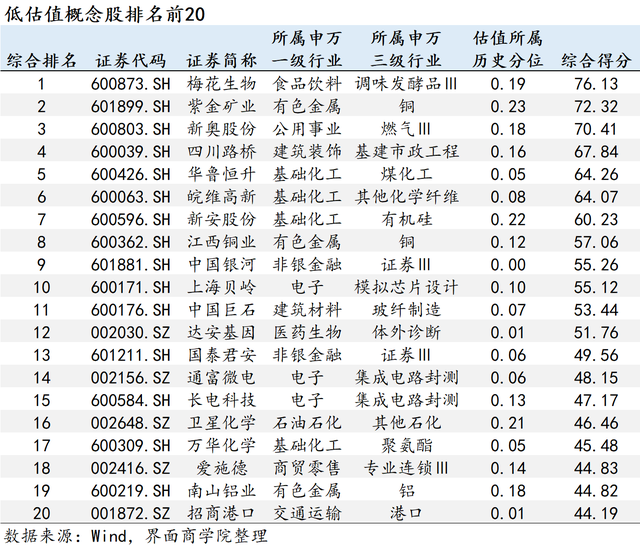Click stock name 长电科技
Screen dimensions: 640x546
(222, 400)
